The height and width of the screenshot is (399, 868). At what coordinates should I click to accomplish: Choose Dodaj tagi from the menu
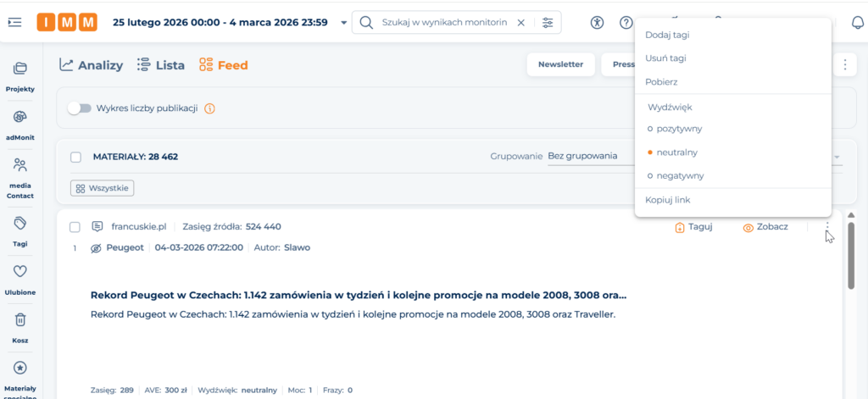[667, 36]
